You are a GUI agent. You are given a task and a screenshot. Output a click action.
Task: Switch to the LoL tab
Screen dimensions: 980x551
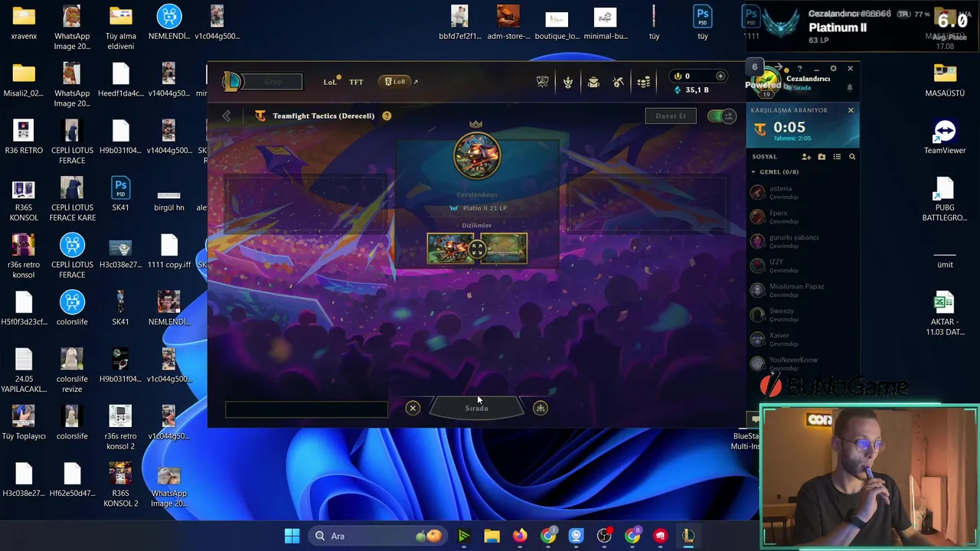point(330,82)
